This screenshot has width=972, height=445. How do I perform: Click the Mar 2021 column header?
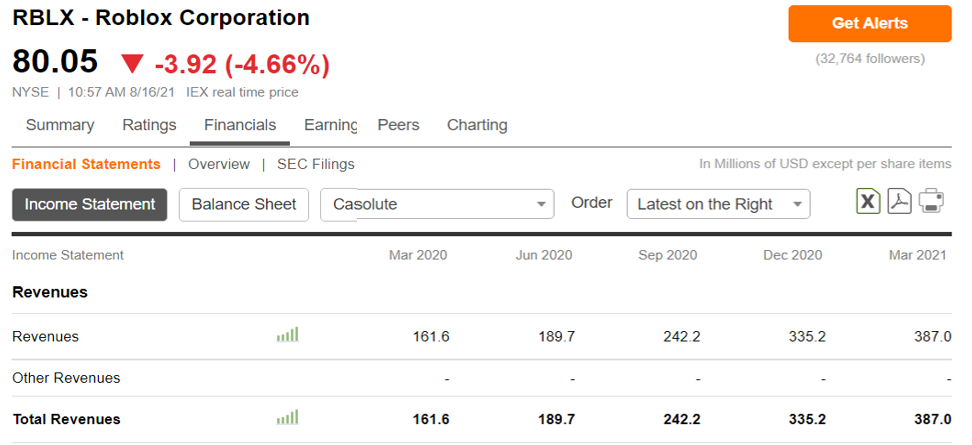pos(918,255)
